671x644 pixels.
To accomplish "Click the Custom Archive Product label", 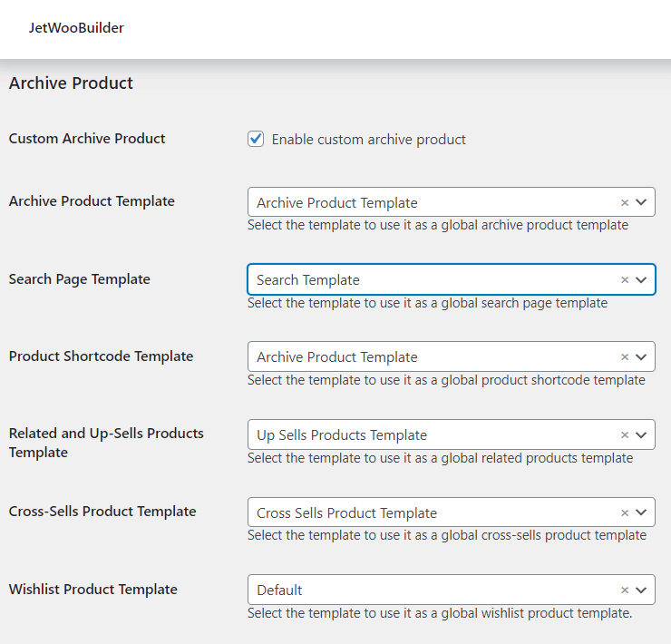I will [87, 139].
